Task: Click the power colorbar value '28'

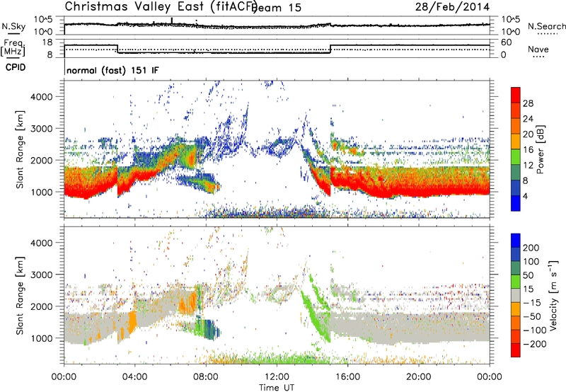Action: 528,103
